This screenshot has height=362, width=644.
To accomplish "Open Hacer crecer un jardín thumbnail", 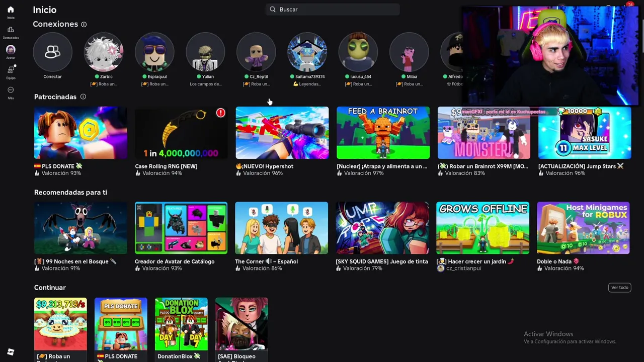I will [x=482, y=228].
